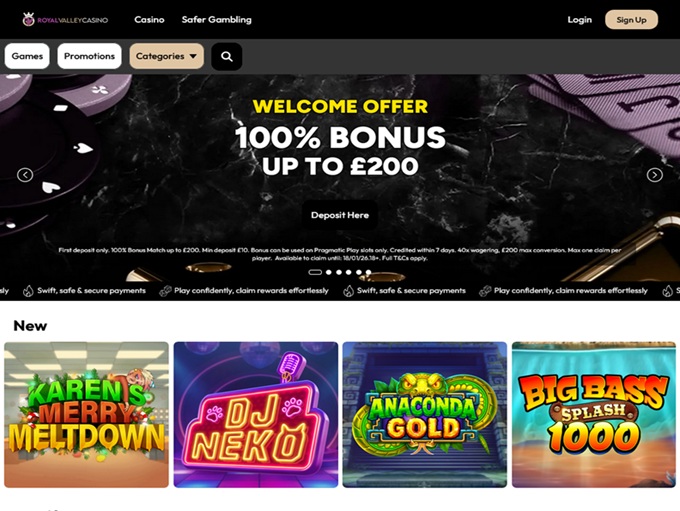Open the DJ Neko game thumbnail
Image resolution: width=680 pixels, height=511 pixels.
[x=256, y=415]
